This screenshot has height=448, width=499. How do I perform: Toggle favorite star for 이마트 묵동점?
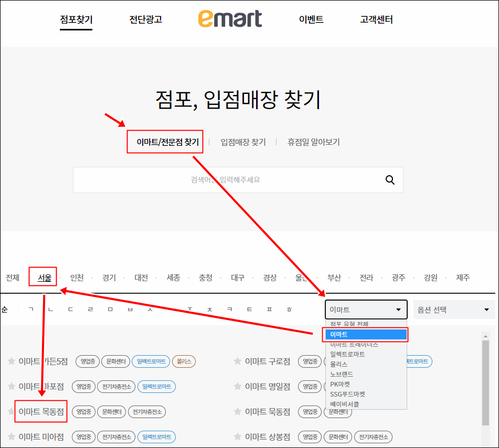[237, 412]
